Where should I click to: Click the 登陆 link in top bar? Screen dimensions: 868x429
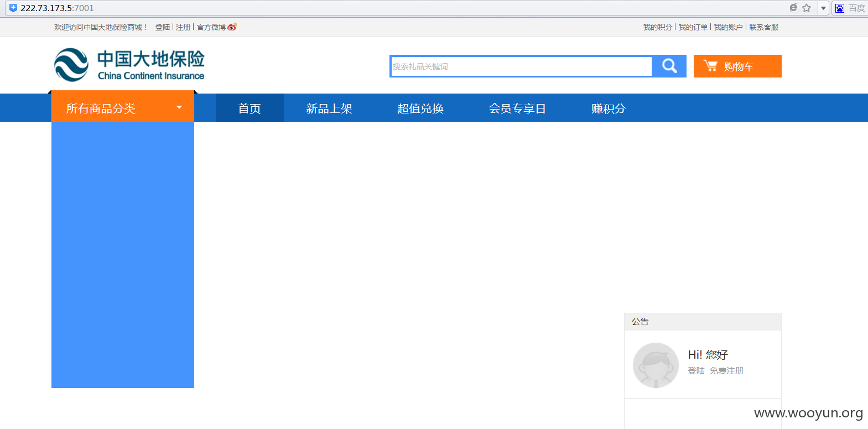(163, 27)
